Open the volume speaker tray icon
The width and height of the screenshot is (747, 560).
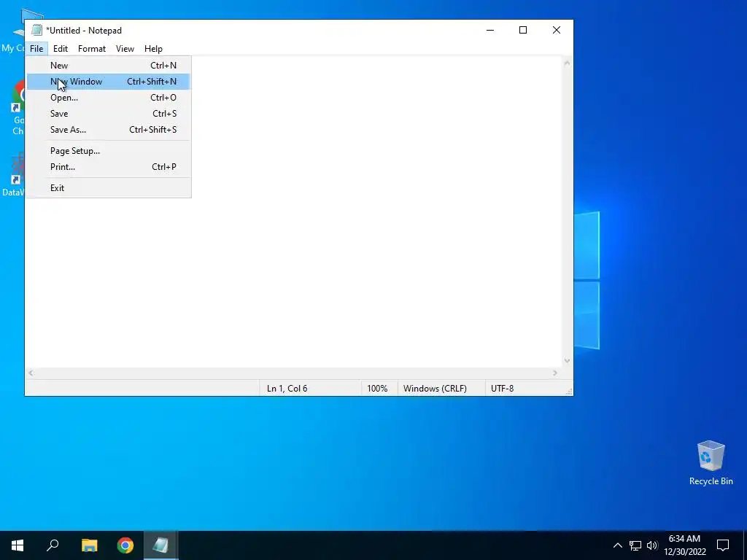click(651, 545)
